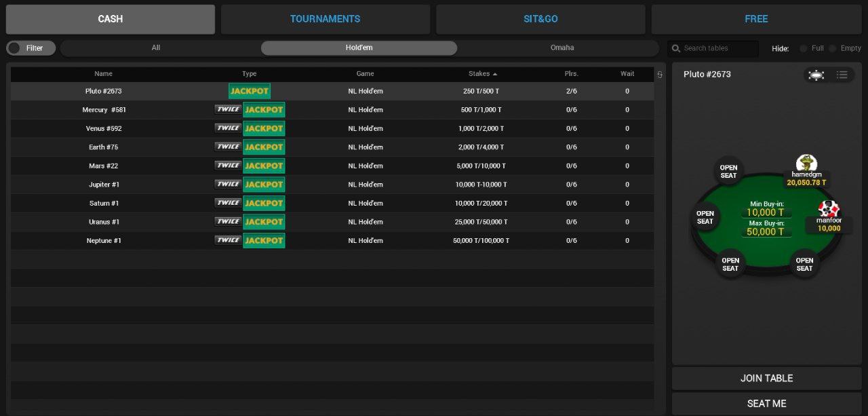Click the TWICE badge on Mercury #581
This screenshot has height=416, width=868.
click(228, 109)
